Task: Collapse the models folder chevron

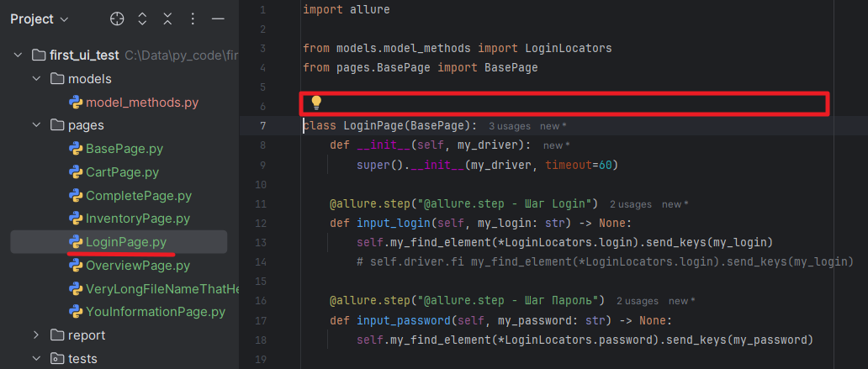Action: [x=36, y=79]
